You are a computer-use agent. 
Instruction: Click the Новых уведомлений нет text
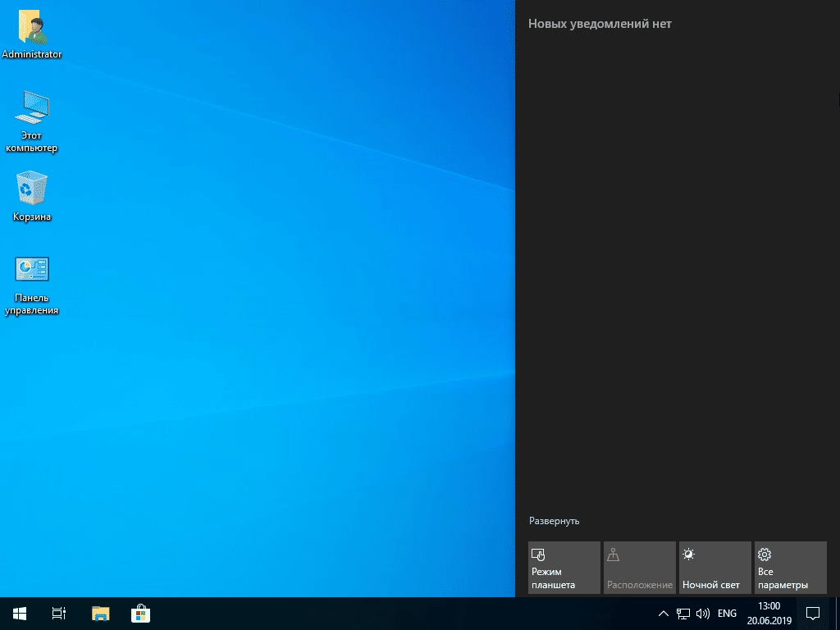(600, 24)
